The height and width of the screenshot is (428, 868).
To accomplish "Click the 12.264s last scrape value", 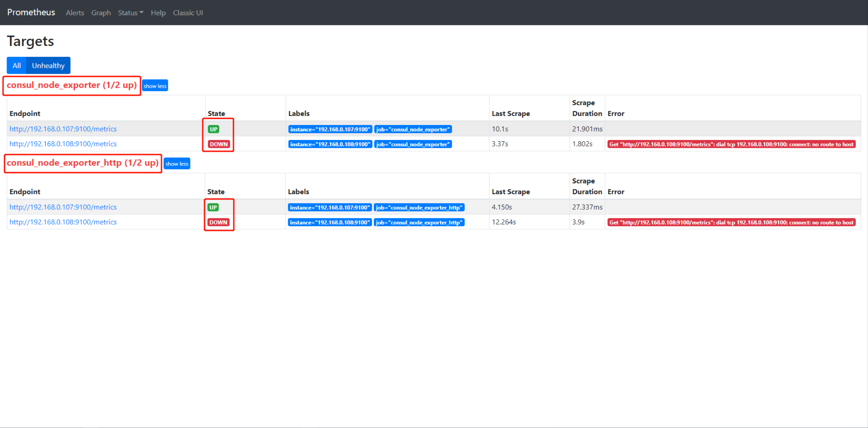I will tap(503, 222).
